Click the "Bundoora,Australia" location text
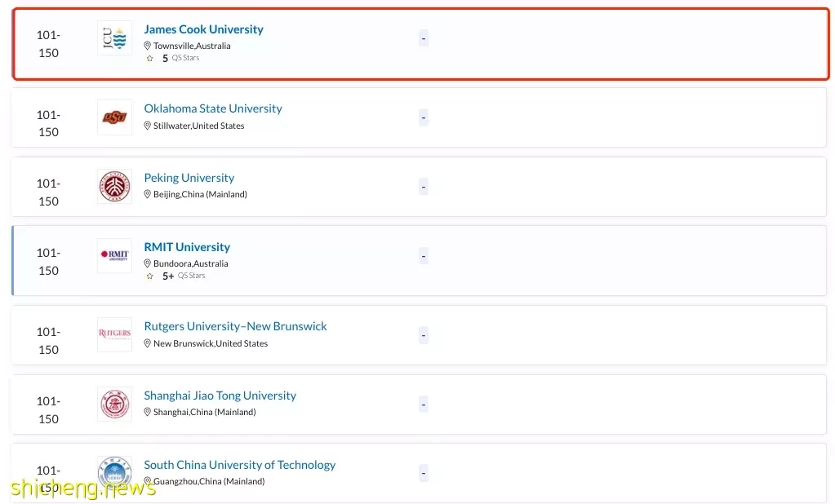 coord(191,263)
